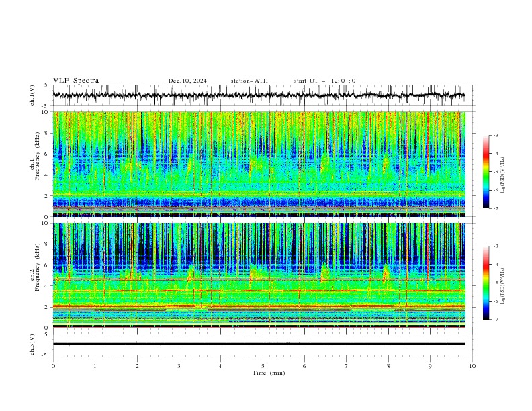Click the time axis tick label '10'
Viewport: 532px width, 411px height.
point(472,366)
